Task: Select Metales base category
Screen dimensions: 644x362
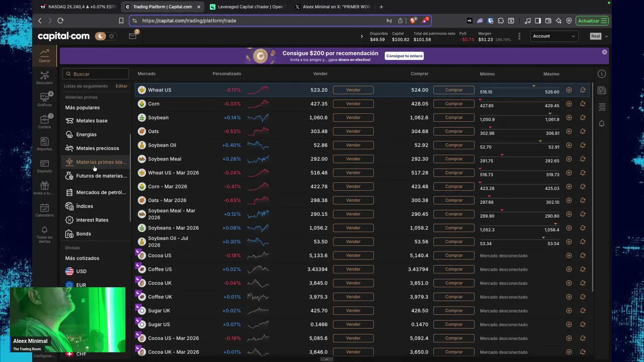Action: 92,121
